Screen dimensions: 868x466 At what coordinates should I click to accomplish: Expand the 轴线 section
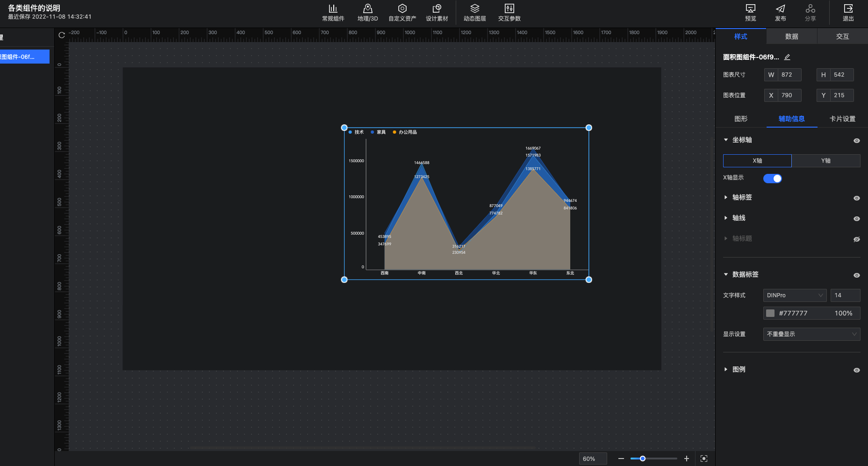point(725,218)
